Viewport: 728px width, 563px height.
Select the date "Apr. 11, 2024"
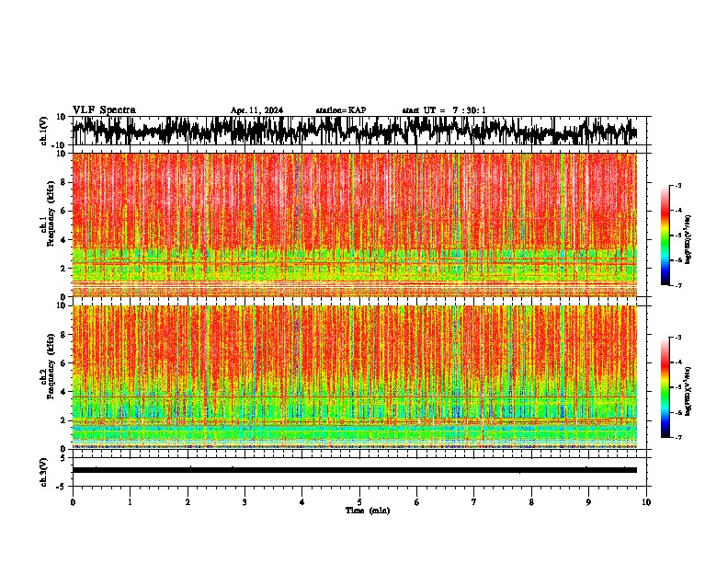pos(256,110)
